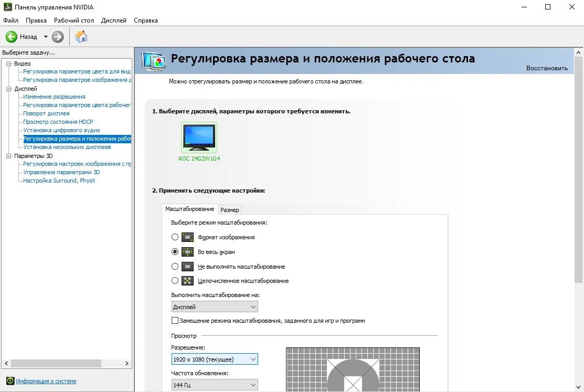Click the aspect ratio scaling mode icon
Image resolution: width=584 pixels, height=392 pixels.
coord(187,237)
